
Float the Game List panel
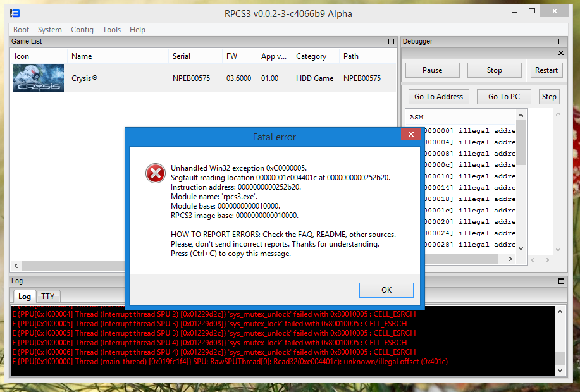coord(391,42)
